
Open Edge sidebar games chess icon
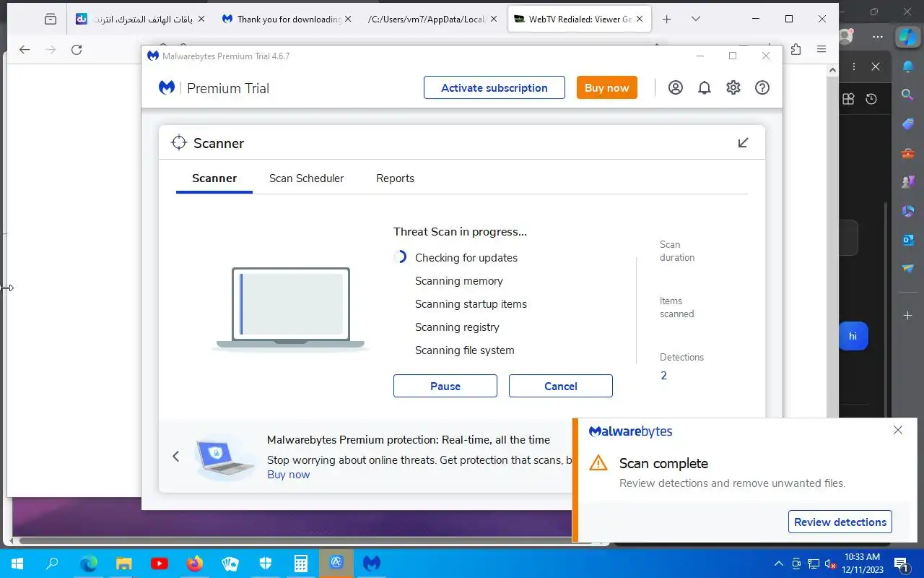click(908, 182)
